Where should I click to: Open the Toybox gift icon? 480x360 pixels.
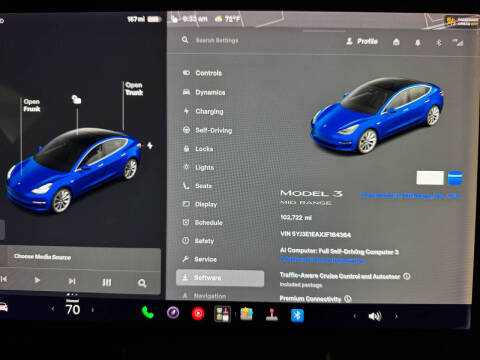coord(247,314)
